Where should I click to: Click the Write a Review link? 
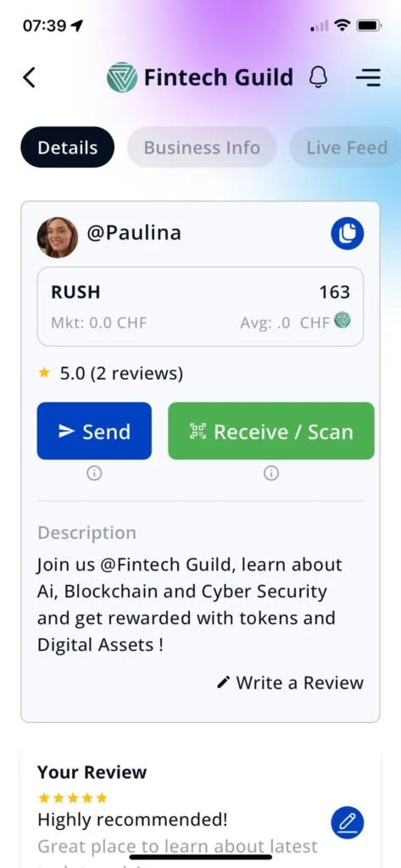pos(290,682)
